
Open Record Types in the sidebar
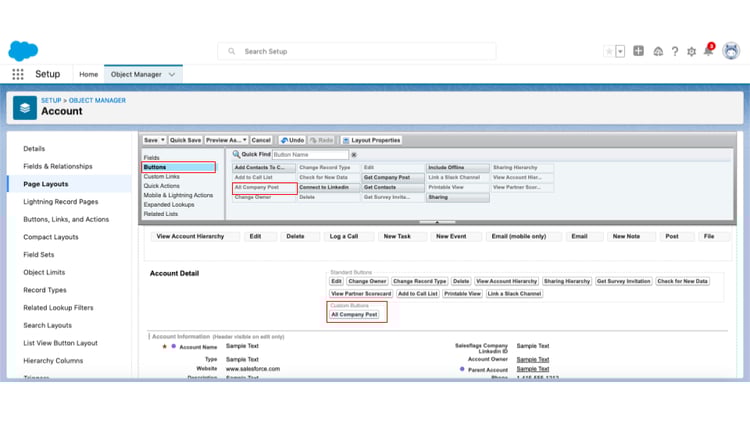pyautogui.click(x=45, y=290)
